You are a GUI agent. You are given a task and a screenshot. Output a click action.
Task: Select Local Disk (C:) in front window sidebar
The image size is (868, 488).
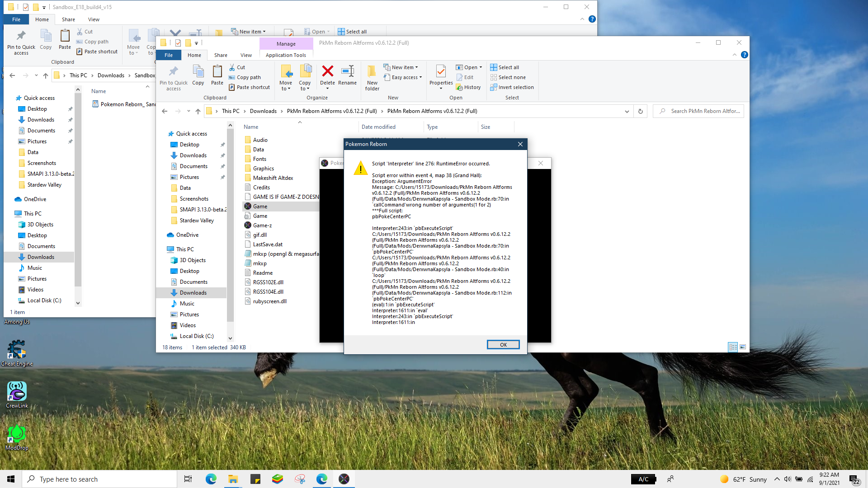point(197,336)
